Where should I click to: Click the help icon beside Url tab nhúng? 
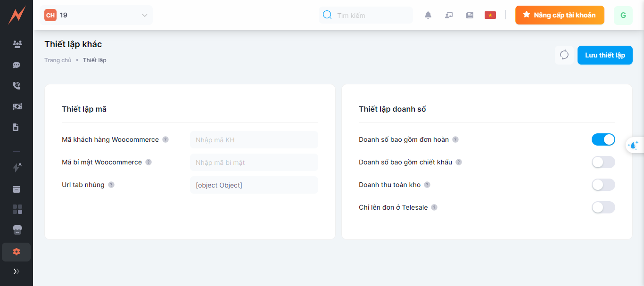(x=111, y=185)
